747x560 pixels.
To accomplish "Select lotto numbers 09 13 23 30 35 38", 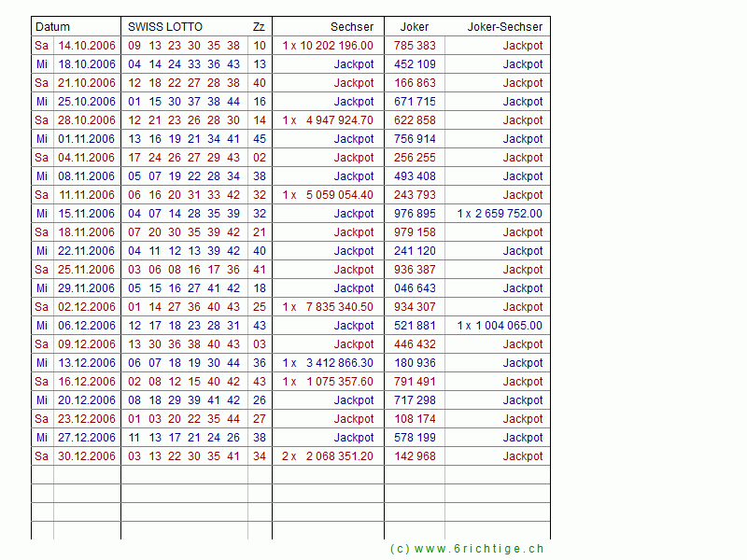I will point(184,46).
